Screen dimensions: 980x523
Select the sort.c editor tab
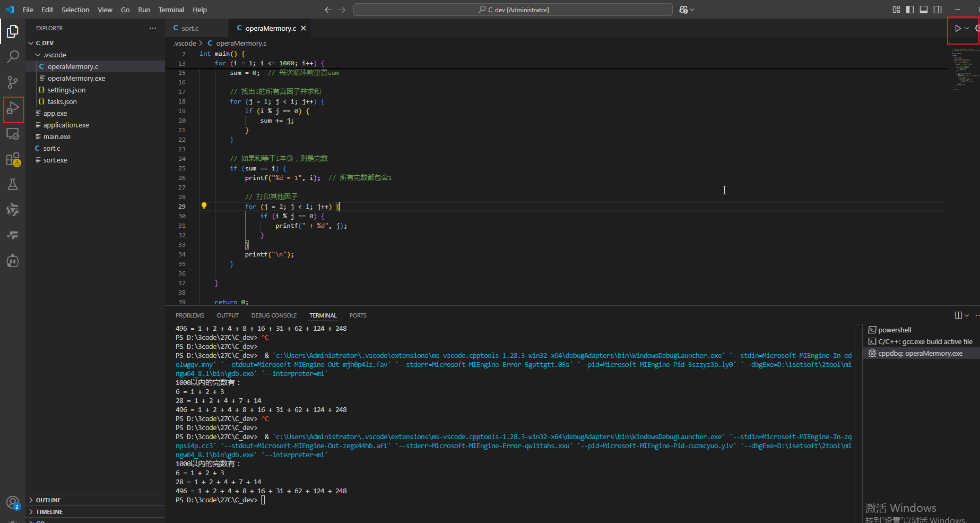(190, 29)
